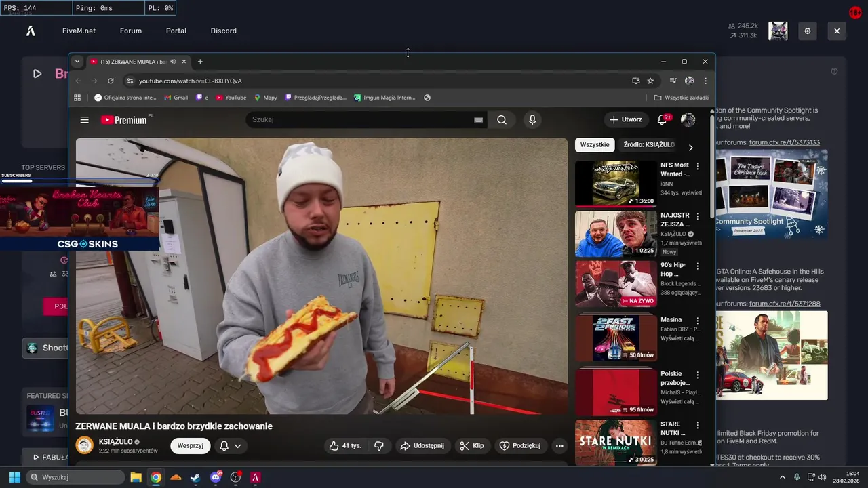Dislike the video with thumbs down

[x=379, y=445]
